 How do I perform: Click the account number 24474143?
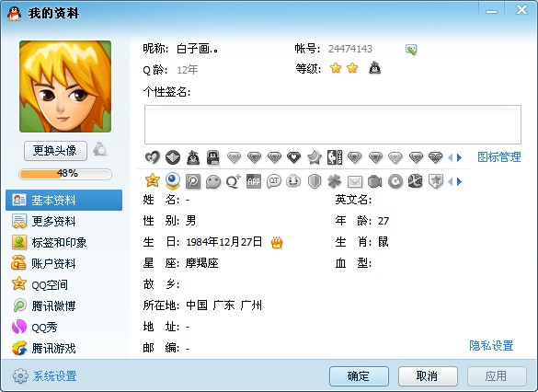tap(350, 49)
